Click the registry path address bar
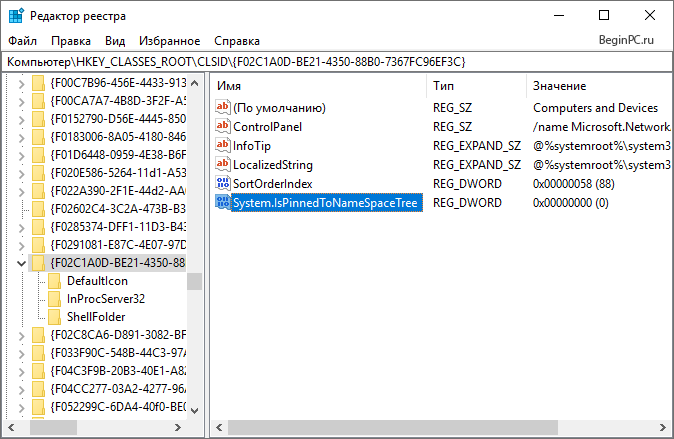The image size is (674, 439). pos(337,62)
